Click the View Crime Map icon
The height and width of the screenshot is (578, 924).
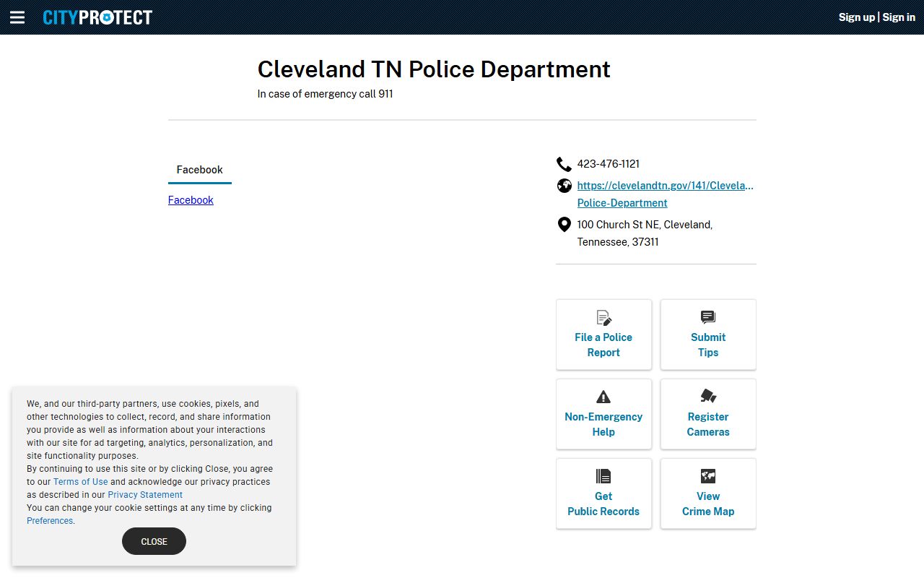708,476
